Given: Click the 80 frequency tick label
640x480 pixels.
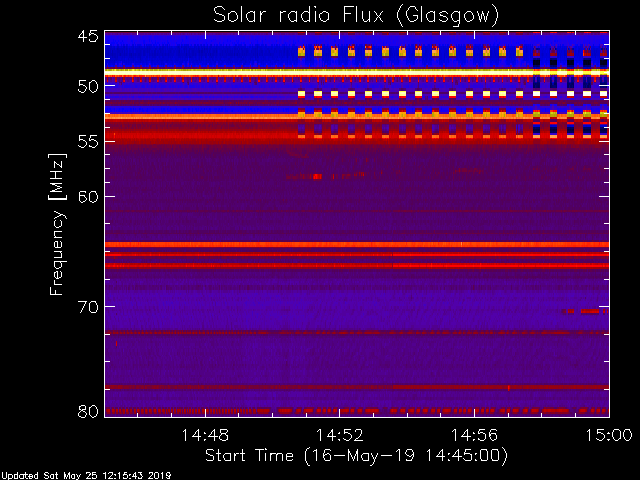Looking at the screenshot, I should tap(88, 411).
